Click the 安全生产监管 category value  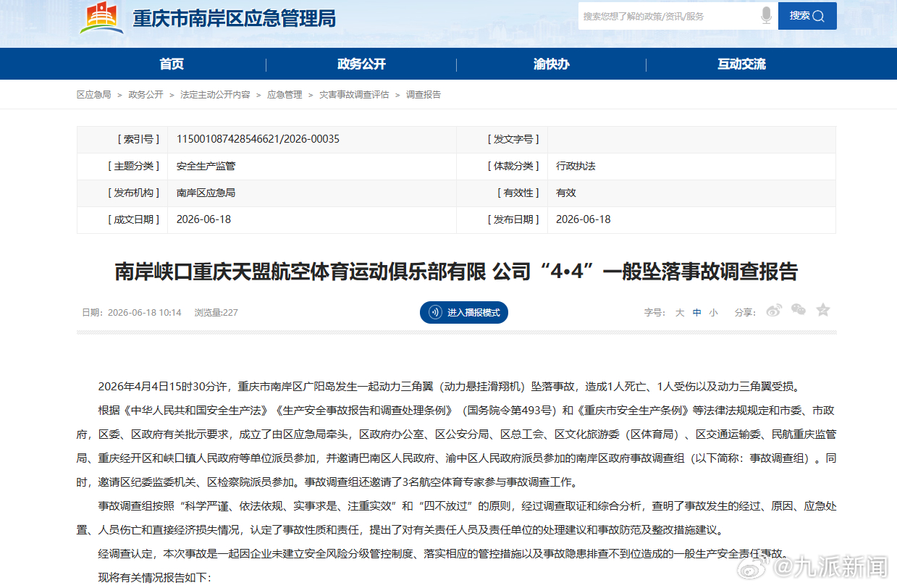(x=206, y=166)
